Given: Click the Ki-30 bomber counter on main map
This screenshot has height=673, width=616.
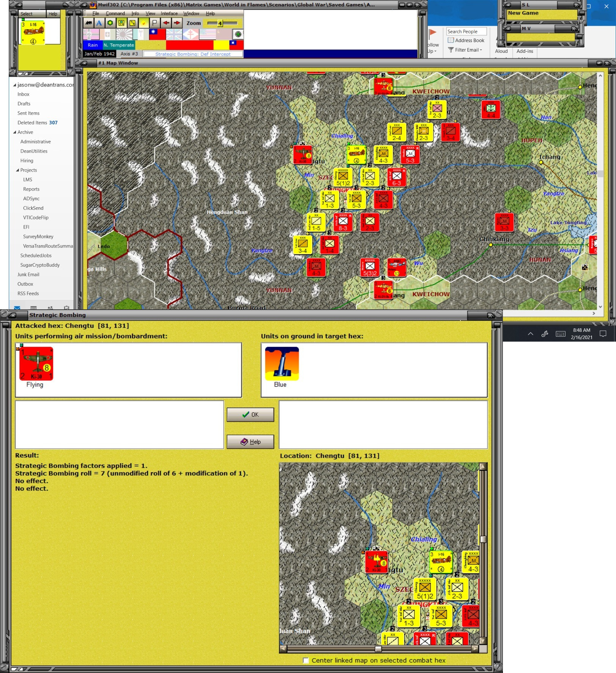Looking at the screenshot, I should pos(302,154).
